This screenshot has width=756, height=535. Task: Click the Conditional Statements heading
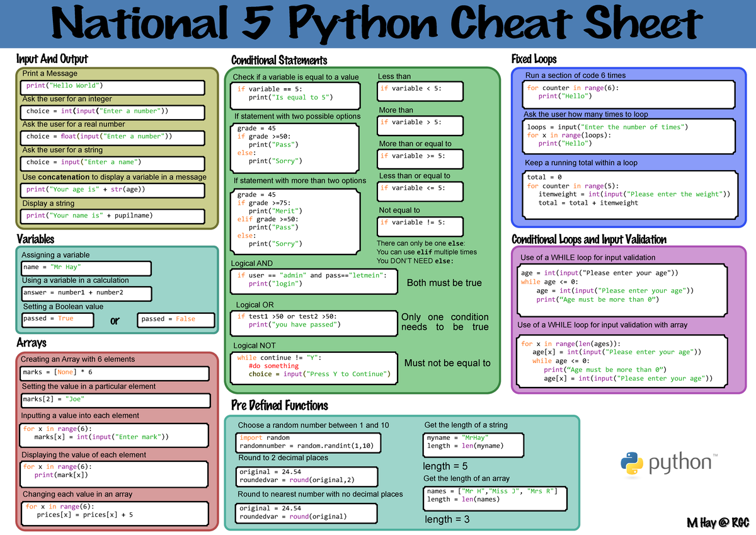279,60
